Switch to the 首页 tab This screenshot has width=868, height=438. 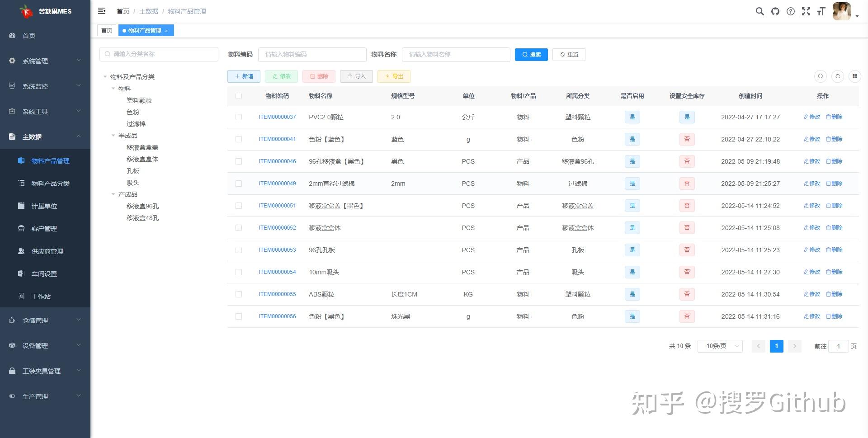(107, 30)
